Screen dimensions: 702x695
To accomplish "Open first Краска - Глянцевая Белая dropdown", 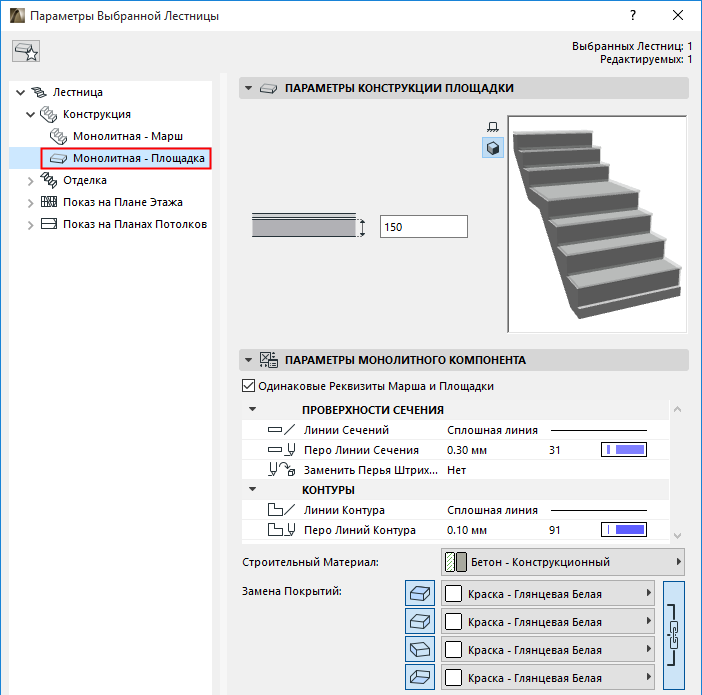I will tap(548, 594).
